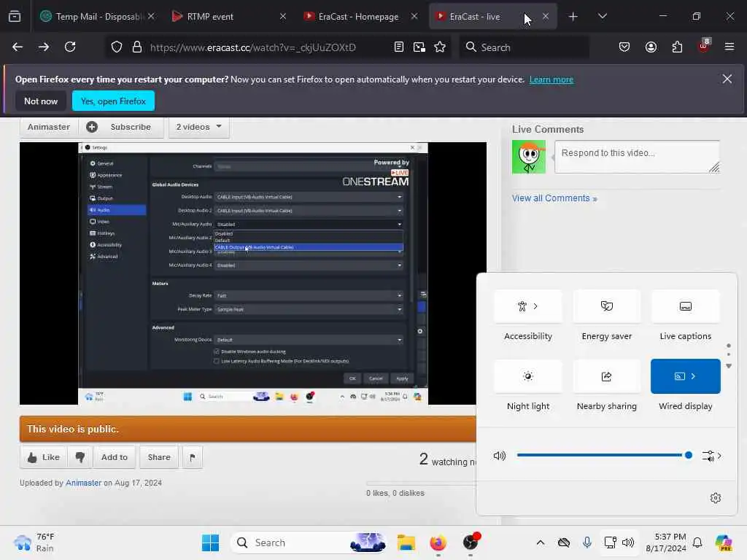Open File Explorer from the taskbar
The height and width of the screenshot is (560, 747).
pos(406,542)
